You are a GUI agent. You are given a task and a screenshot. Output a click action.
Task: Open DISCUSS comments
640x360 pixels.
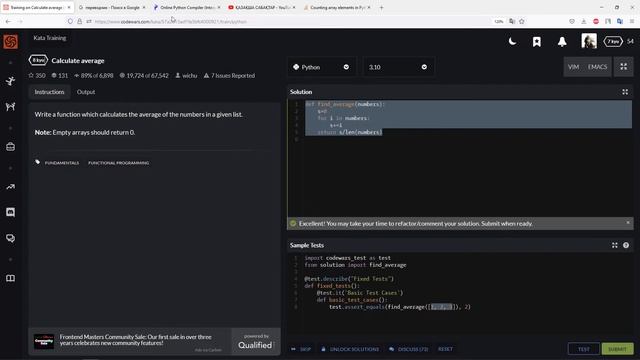[x=409, y=349]
